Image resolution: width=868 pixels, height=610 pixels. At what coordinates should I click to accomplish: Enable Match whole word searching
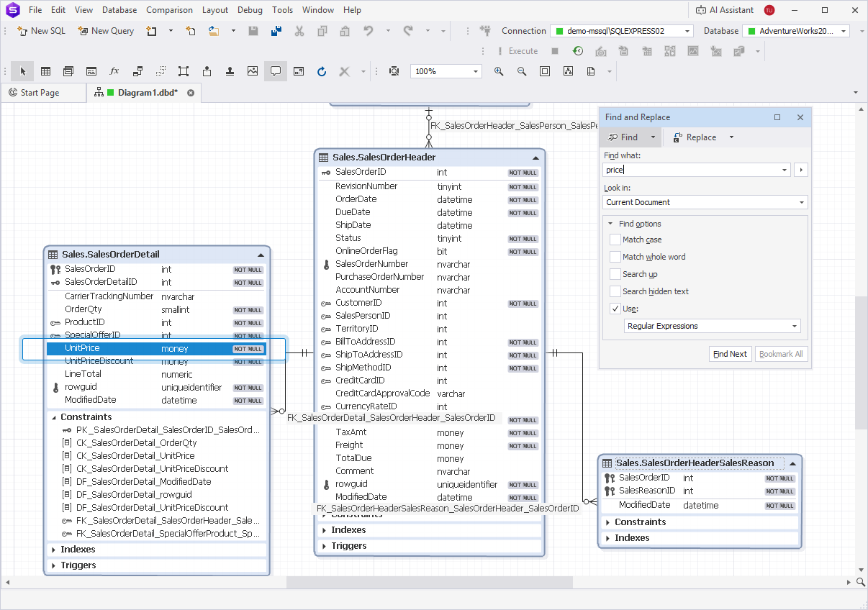click(616, 257)
